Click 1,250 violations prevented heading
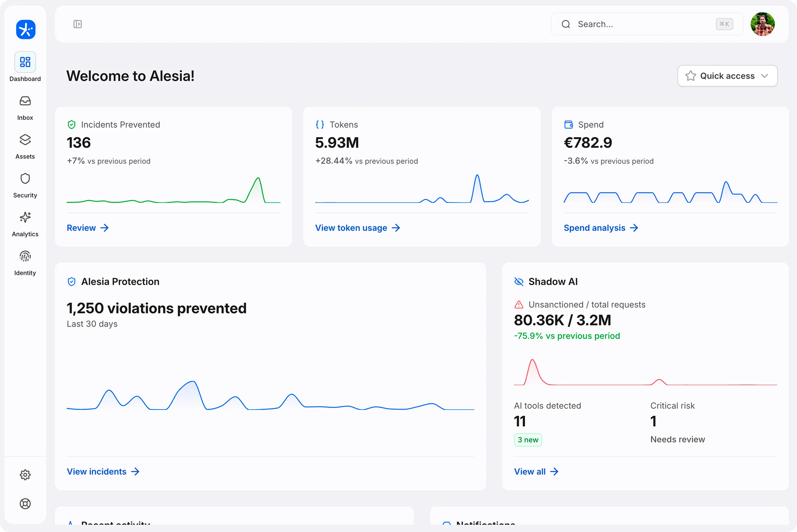Screen dimensions: 797x532 point(157,309)
